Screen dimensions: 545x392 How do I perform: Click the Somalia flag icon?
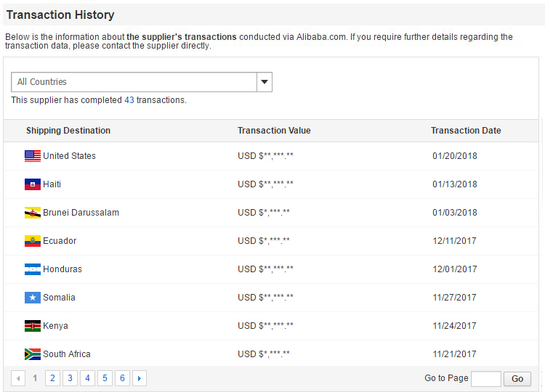(x=32, y=298)
